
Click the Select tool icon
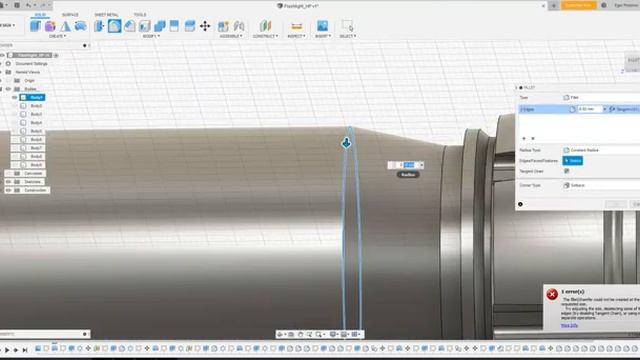coord(347,26)
